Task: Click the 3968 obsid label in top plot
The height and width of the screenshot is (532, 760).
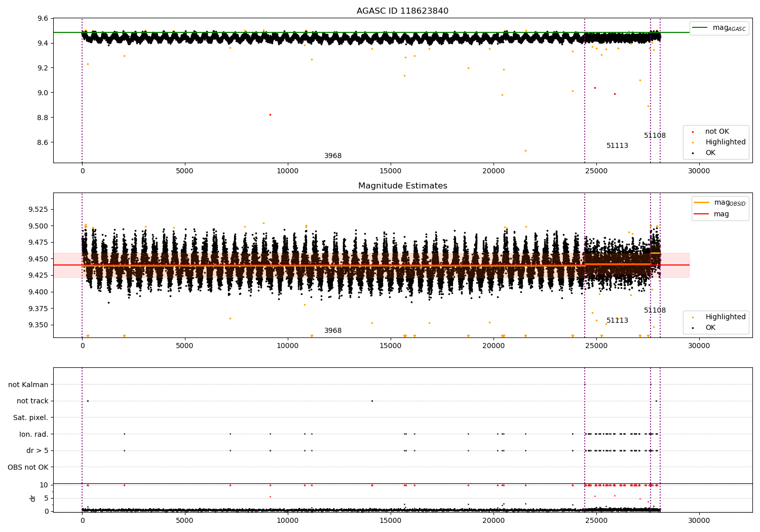Action: [333, 156]
